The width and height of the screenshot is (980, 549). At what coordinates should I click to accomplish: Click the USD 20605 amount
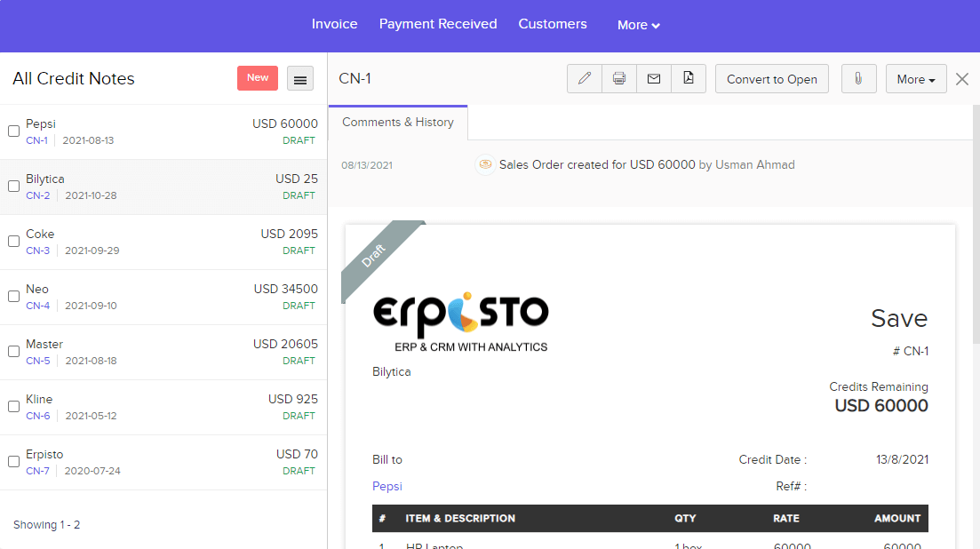click(x=285, y=344)
